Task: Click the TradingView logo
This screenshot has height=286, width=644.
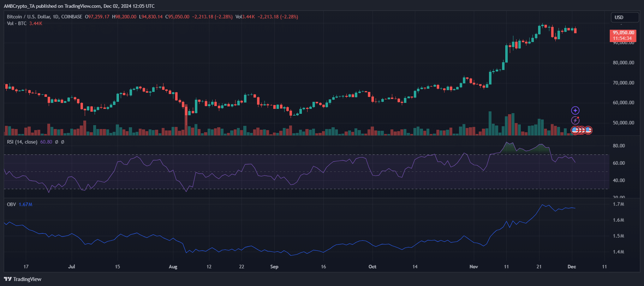Action: [23, 279]
